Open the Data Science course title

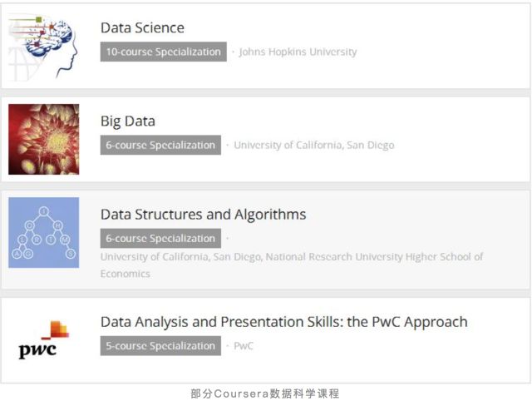tap(142, 27)
